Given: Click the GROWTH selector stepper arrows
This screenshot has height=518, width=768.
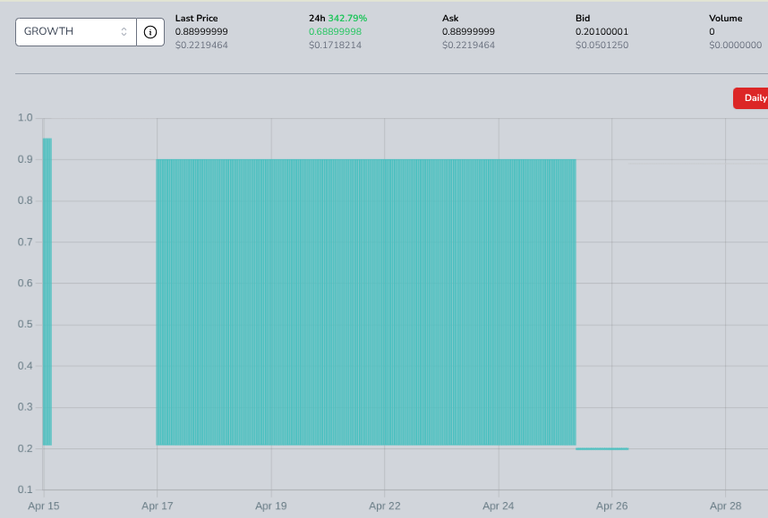Looking at the screenshot, I should pos(124,32).
